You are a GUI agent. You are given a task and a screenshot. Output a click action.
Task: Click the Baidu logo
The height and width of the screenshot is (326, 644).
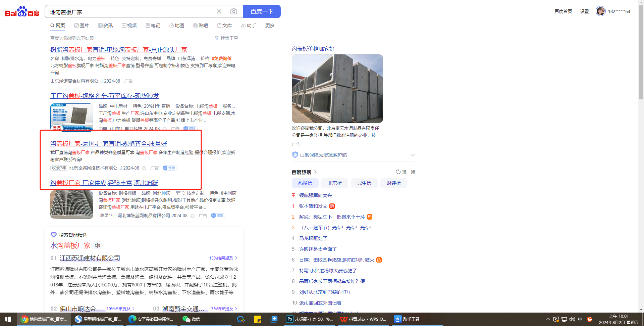click(x=22, y=12)
